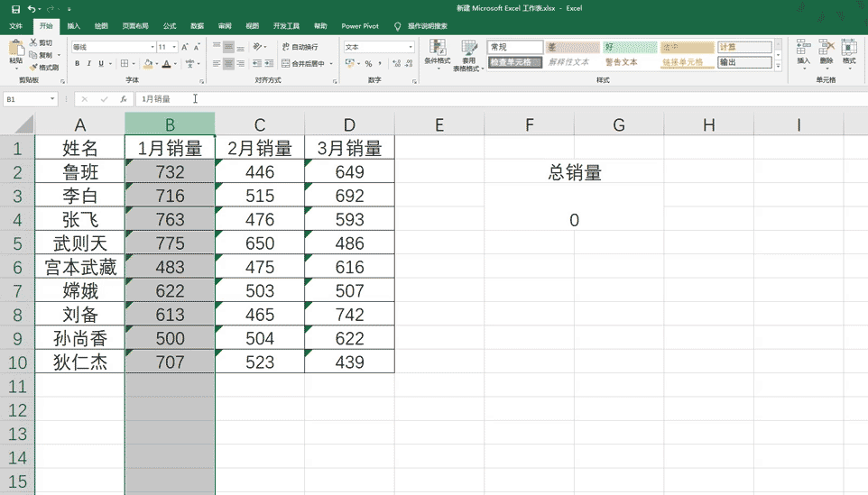Toggle bold formatting with B button
Image resolution: width=868 pixels, height=495 pixels.
[78, 64]
